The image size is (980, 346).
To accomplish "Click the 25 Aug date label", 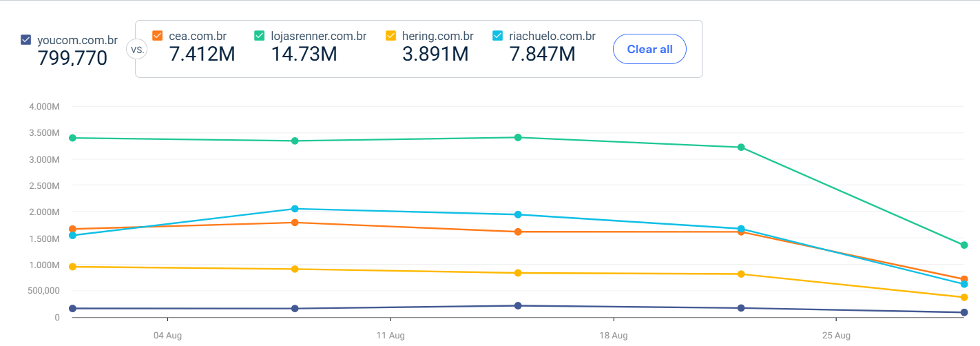I will pos(835,336).
